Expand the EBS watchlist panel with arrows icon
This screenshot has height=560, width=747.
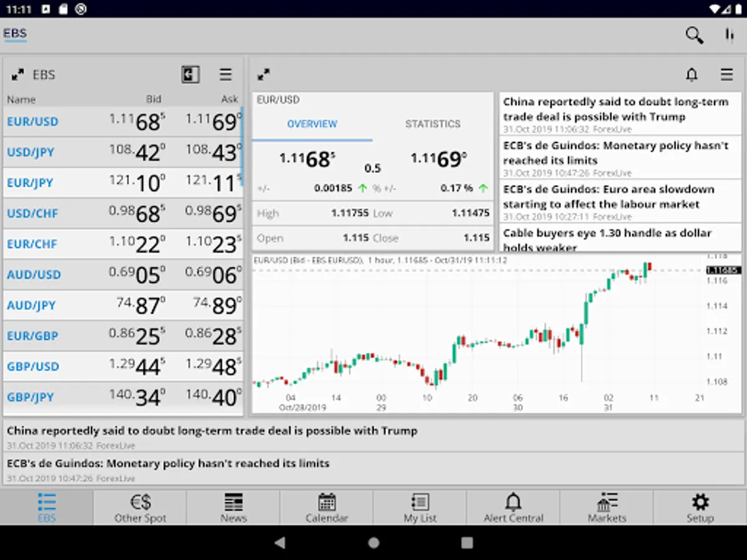(18, 75)
